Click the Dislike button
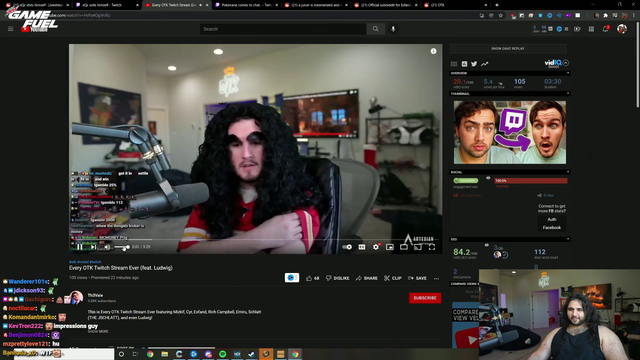This screenshot has height=360, width=640. [x=338, y=278]
